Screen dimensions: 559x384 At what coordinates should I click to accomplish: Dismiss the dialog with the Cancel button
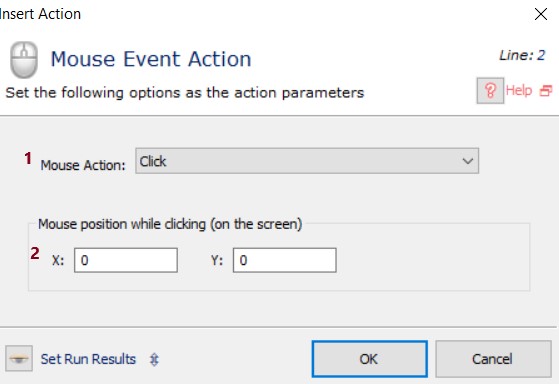[x=493, y=359]
